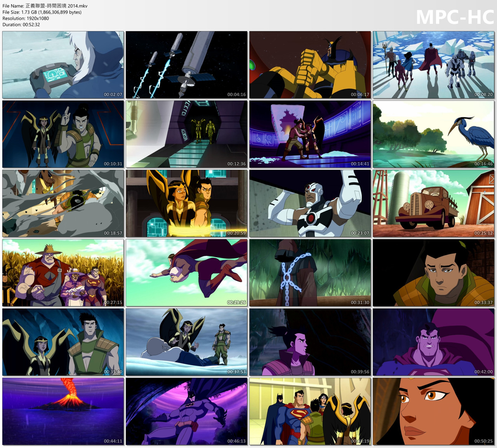This screenshot has width=497, height=448.
Task: Click the File Size line showing 1.73 GB
Action: pos(42,12)
